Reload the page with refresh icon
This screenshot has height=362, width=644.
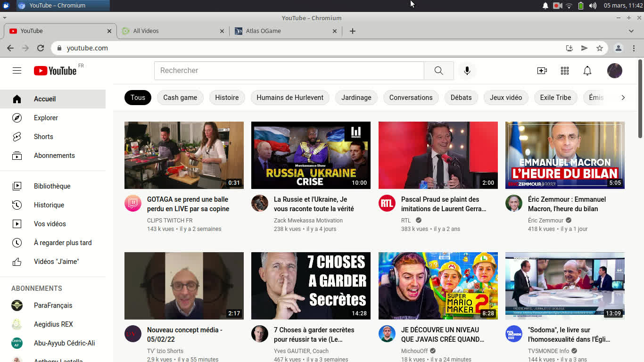(x=41, y=48)
